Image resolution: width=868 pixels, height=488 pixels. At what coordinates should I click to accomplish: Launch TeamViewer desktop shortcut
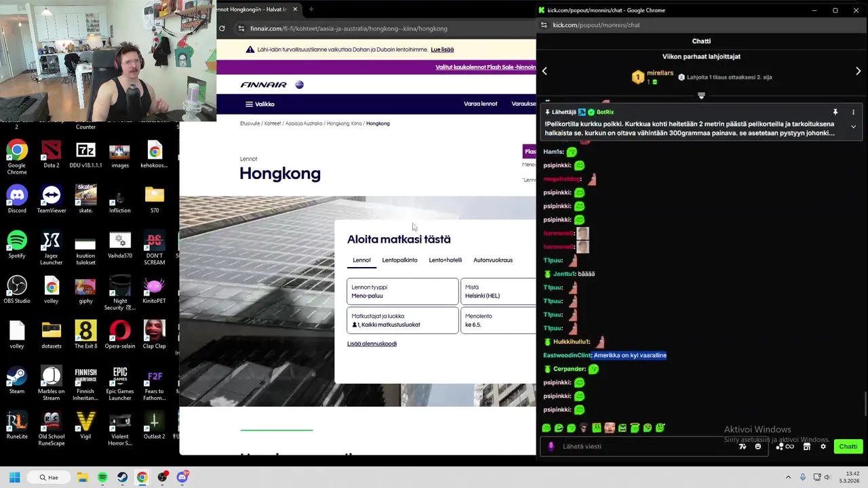click(x=51, y=200)
